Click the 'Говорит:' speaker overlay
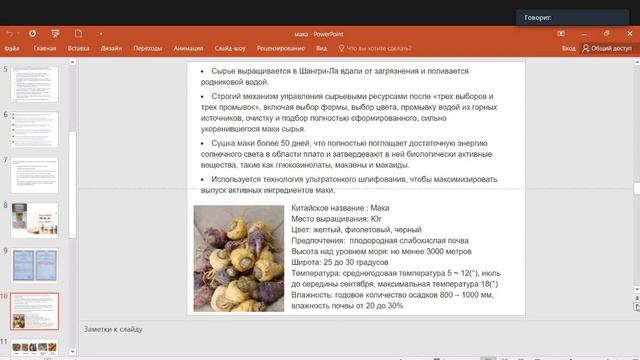Viewport: 640px width, 360px height. [x=572, y=18]
